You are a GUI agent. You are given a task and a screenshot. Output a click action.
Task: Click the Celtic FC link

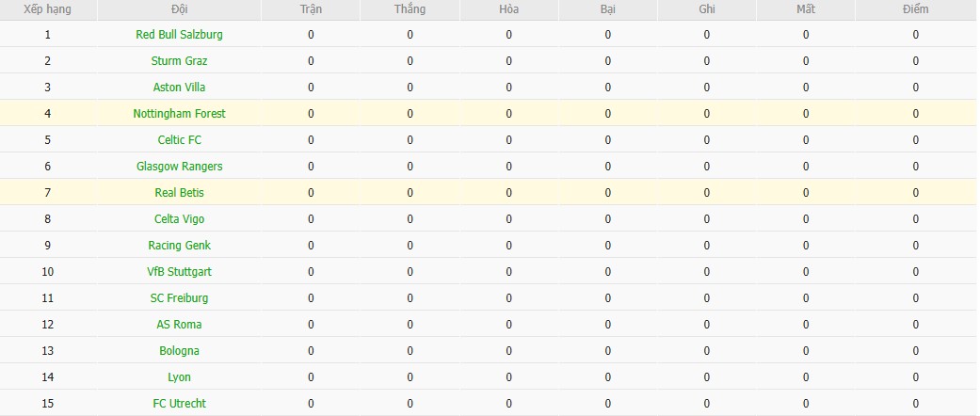(x=179, y=140)
